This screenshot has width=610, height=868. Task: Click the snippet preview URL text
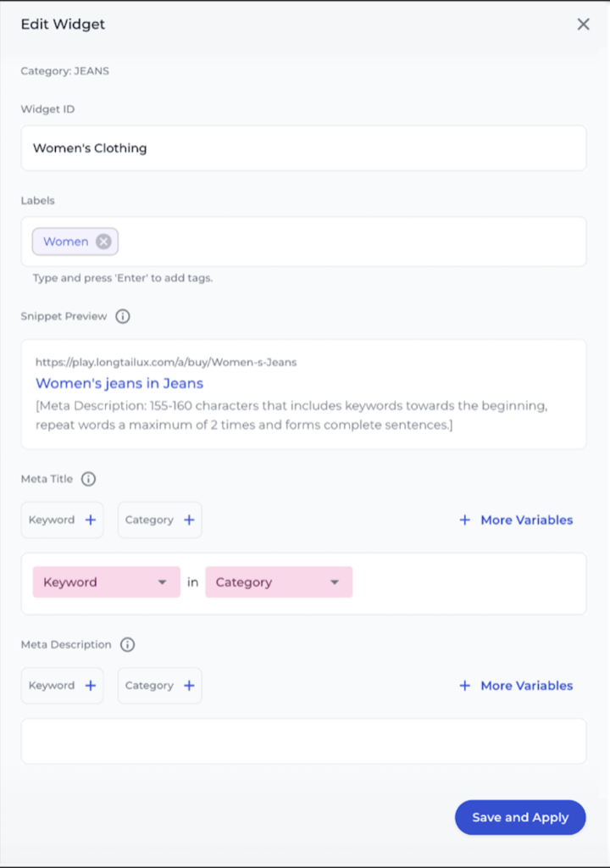166,362
